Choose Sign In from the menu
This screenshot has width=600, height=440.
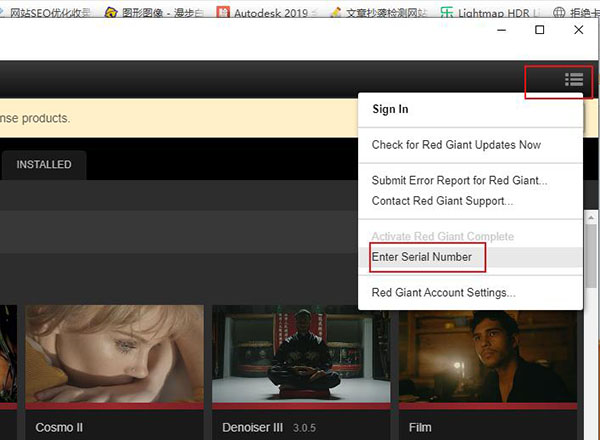(390, 109)
